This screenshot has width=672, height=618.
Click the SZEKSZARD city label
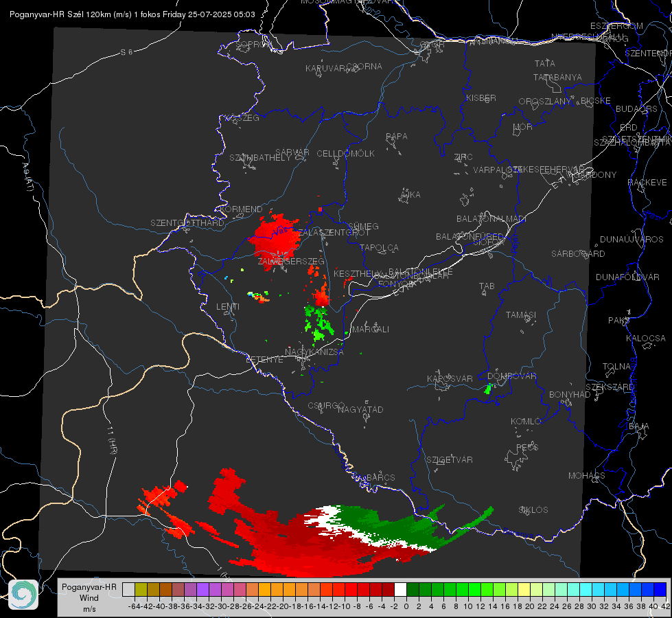(x=610, y=387)
